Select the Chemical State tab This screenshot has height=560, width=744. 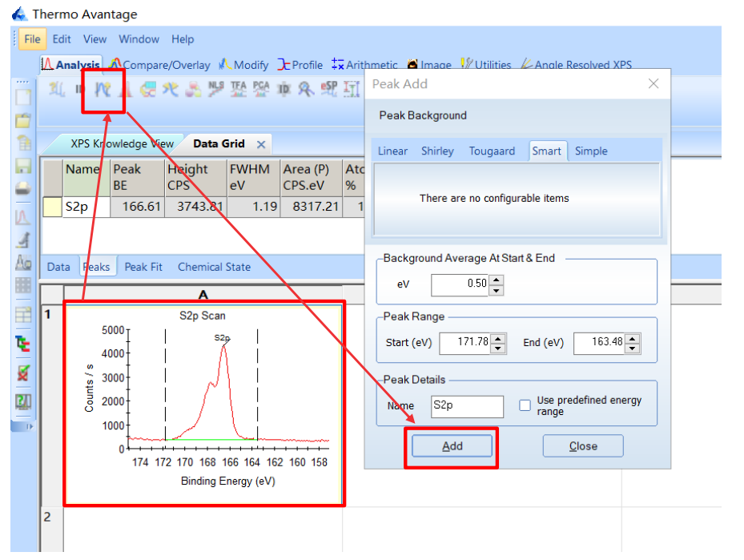[214, 267]
